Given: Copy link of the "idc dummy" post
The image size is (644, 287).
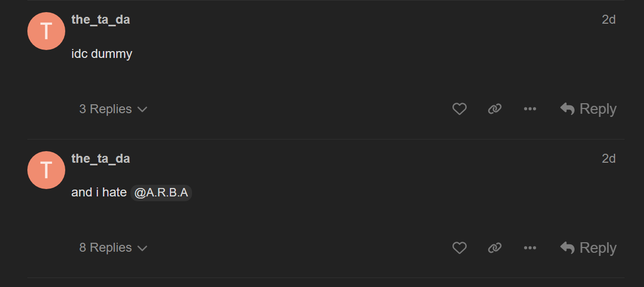Looking at the screenshot, I should point(495,109).
